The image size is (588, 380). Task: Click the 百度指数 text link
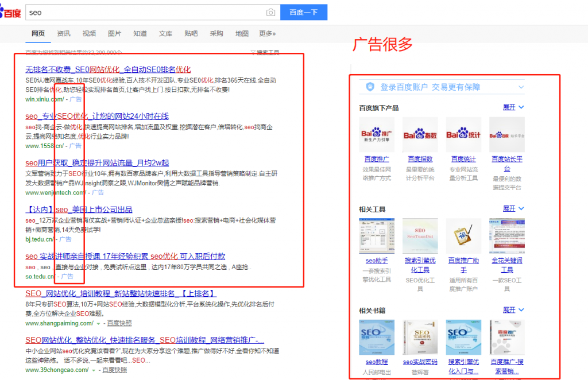pyautogui.click(x=420, y=159)
